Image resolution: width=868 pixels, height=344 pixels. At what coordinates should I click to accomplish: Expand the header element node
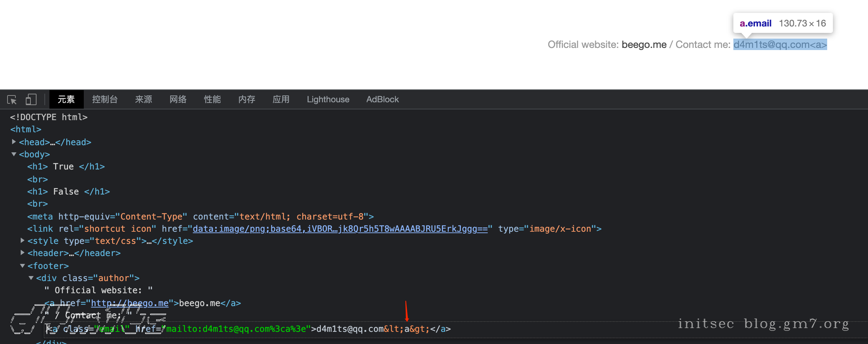22,253
